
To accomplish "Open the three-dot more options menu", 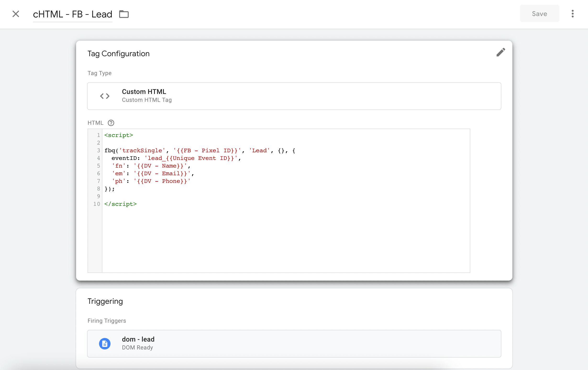I will point(573,14).
